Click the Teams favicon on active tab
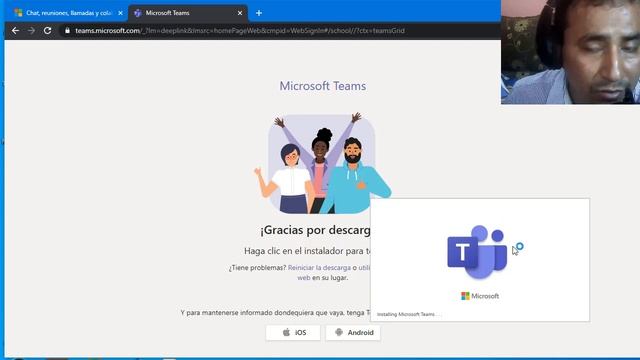The height and width of the screenshot is (360, 640). coord(138,13)
